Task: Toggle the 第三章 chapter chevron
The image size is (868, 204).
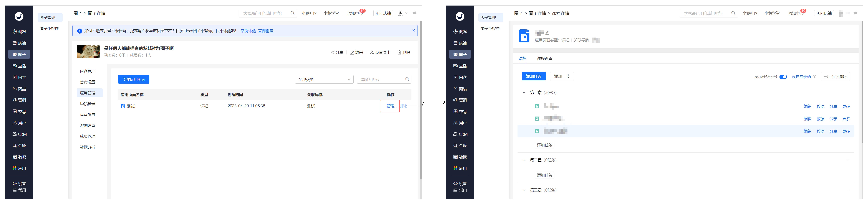Action: 524,190
